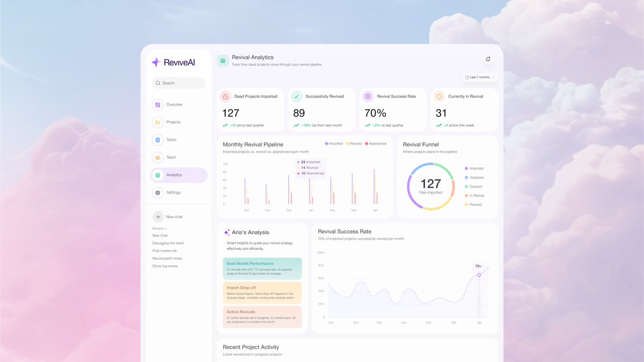Collapse the Recents list chevron
Image resolution: width=644 pixels, height=362 pixels.
click(165, 229)
